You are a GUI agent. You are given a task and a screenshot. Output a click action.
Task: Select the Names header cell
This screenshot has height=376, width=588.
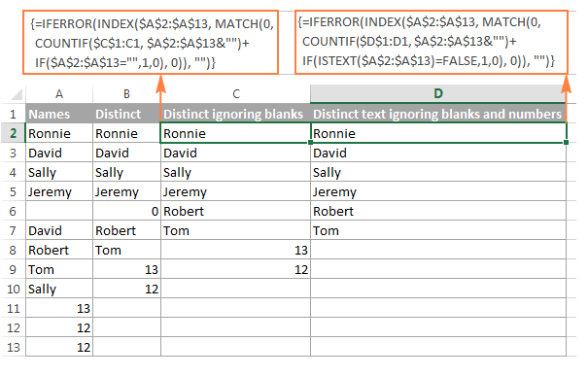[x=59, y=114]
